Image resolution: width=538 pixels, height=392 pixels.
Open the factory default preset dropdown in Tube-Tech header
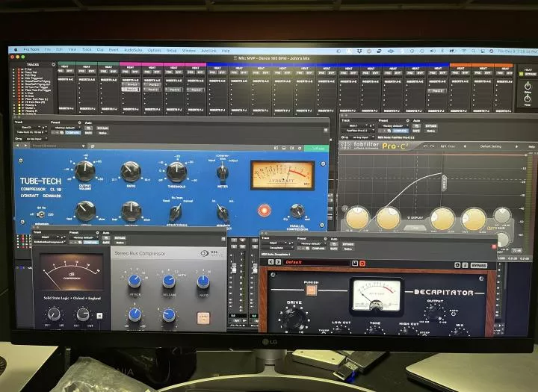66,128
